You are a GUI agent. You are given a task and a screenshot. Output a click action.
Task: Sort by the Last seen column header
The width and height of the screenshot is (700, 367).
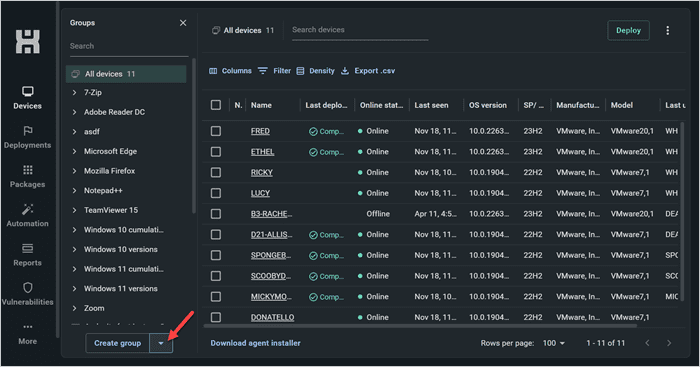[431, 105]
